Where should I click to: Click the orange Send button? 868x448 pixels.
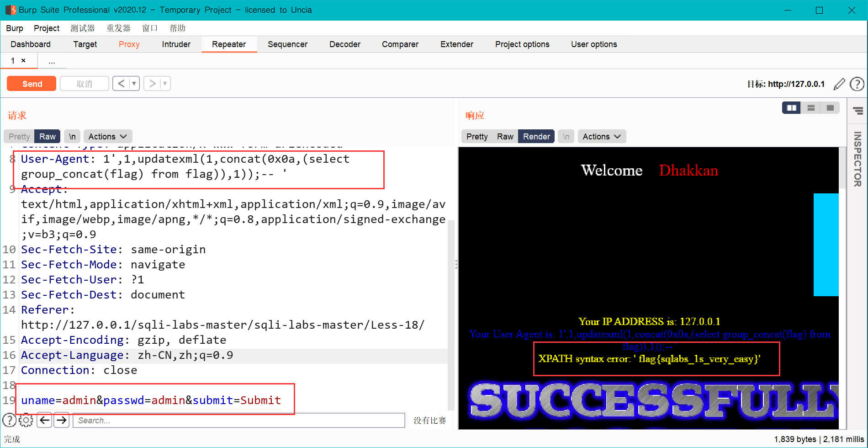click(32, 84)
